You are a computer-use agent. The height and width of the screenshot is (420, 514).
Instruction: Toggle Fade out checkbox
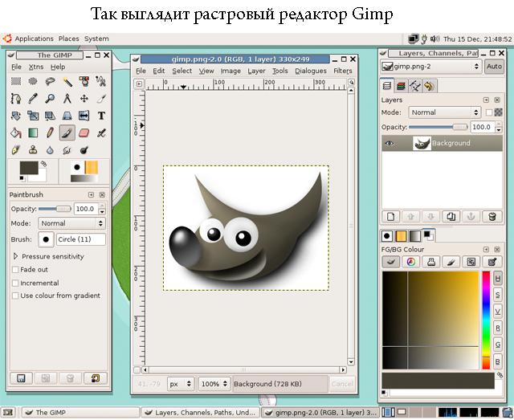tap(15, 270)
